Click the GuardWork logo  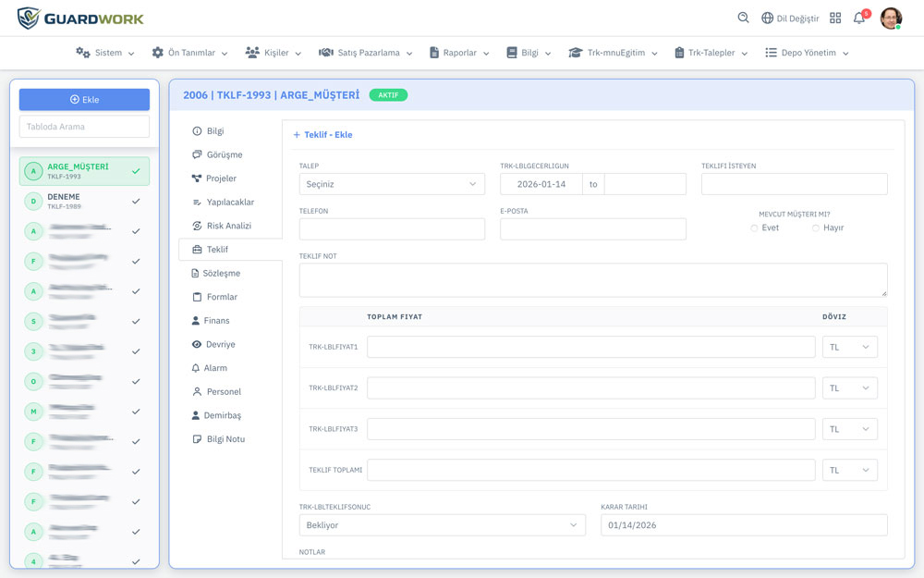coord(81,18)
